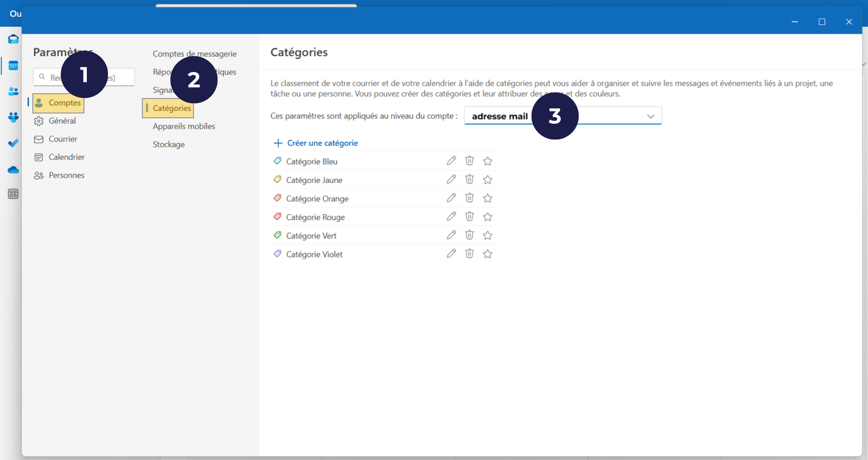Go to Appareils mobiles subsection
Screen dimensions: 868x460
184,126
